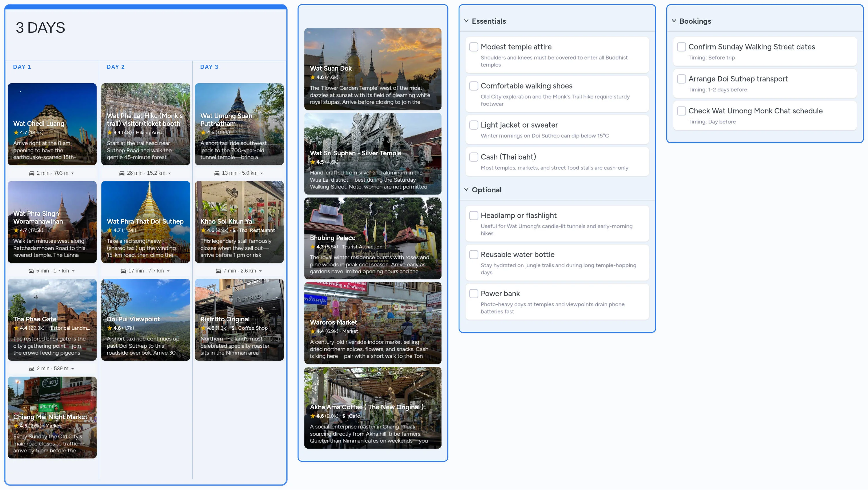This screenshot has height=490, width=868.
Task: Click 'Timing: Day before' text
Action: tap(712, 121)
